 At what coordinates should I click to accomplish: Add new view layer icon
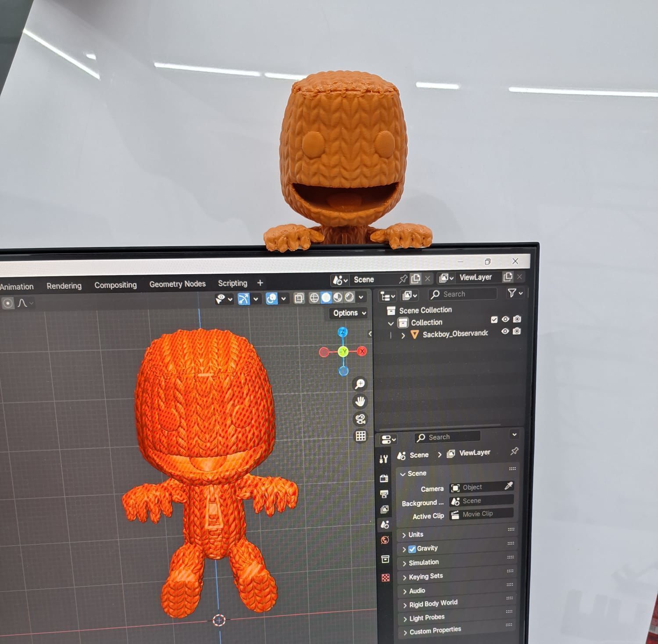[x=508, y=277]
